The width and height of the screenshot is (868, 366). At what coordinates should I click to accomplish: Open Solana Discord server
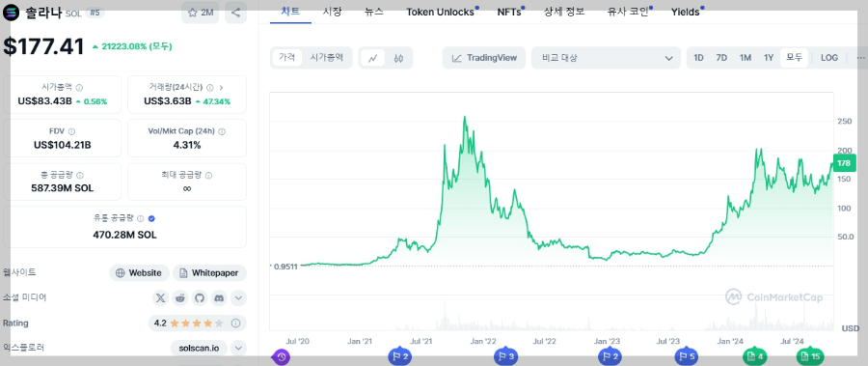point(219,298)
